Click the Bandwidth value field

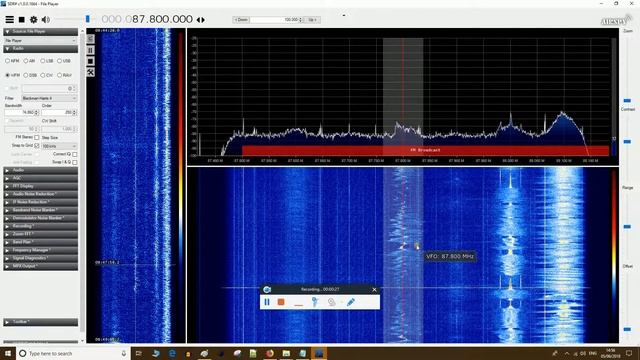[x=22, y=112]
